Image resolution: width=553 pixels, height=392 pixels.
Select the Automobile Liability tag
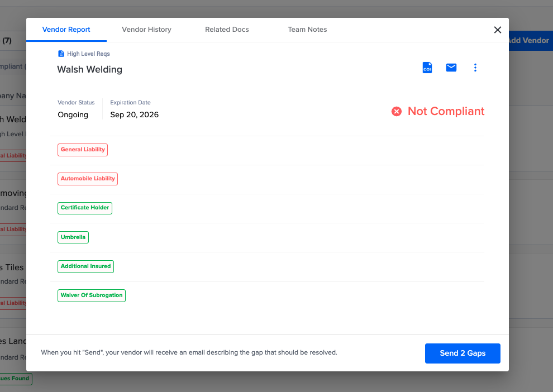tap(88, 179)
